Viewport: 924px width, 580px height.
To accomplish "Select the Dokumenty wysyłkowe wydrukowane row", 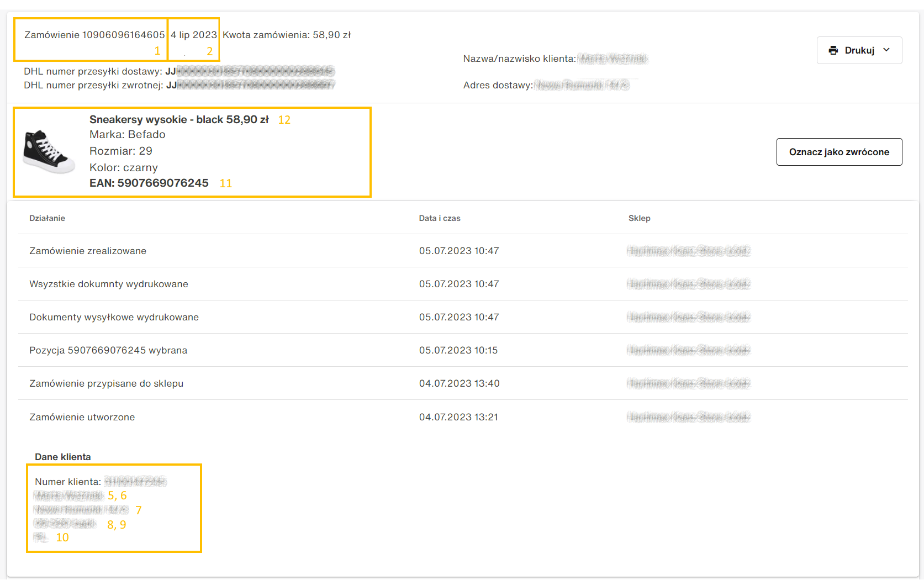I will [114, 317].
